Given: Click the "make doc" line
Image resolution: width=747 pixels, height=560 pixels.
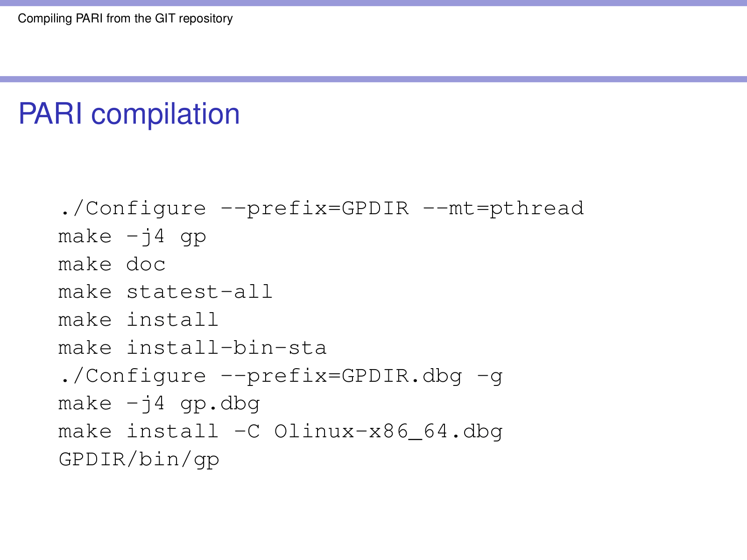Looking at the screenshot, I should [x=112, y=265].
